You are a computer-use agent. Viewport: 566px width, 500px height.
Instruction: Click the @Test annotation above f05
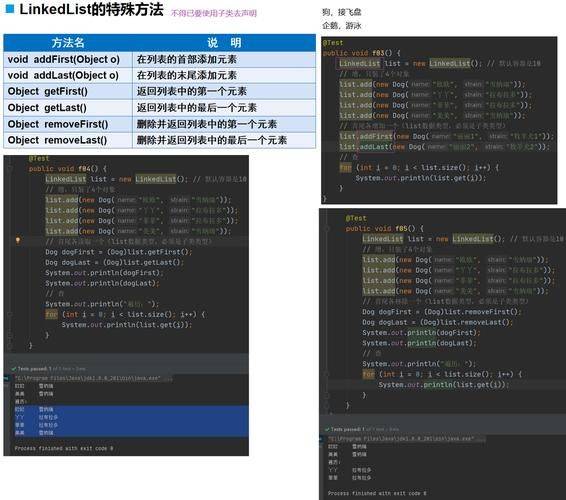(356, 218)
